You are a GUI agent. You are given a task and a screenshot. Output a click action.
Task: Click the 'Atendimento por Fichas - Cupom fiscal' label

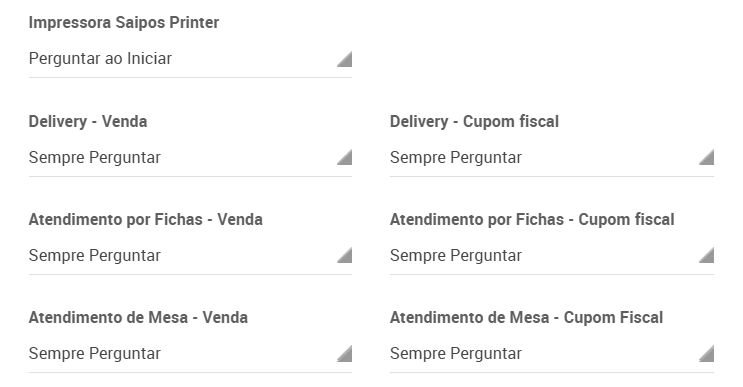532,220
